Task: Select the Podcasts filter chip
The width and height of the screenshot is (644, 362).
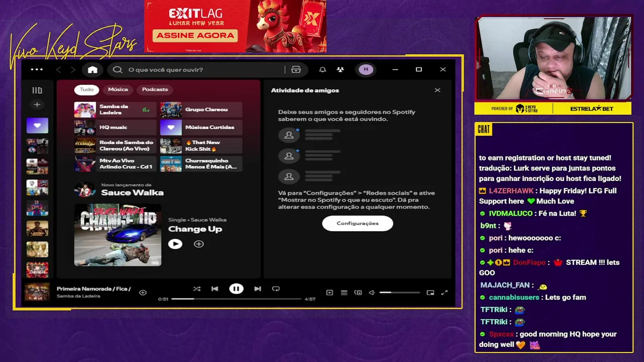Action: (155, 89)
